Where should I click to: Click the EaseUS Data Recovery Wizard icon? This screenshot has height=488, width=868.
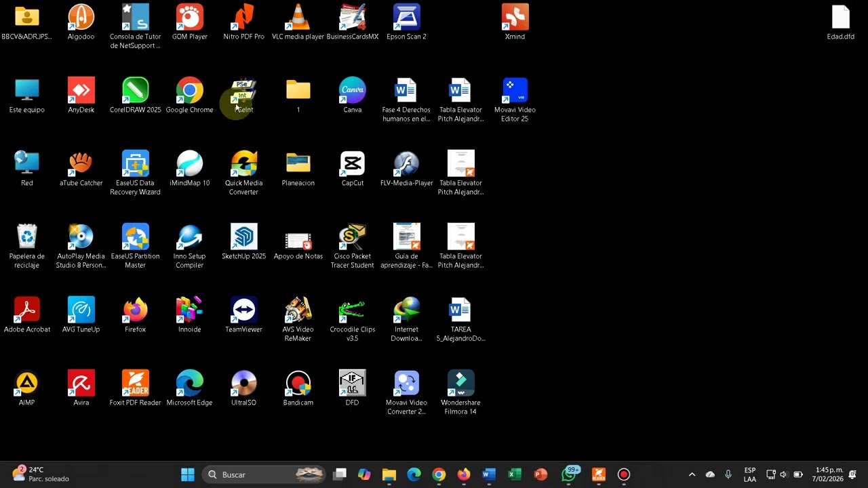pyautogui.click(x=135, y=163)
